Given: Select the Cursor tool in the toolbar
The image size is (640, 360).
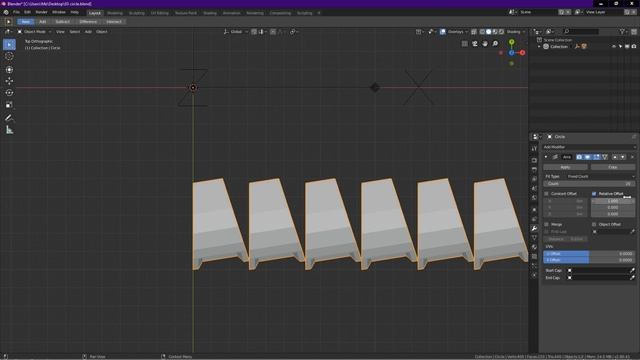Looking at the screenshot, I should click(x=9, y=56).
